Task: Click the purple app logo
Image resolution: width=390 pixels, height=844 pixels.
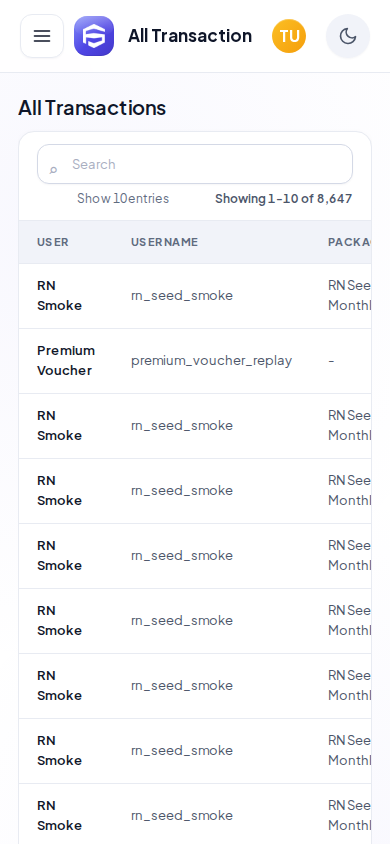Action: click(x=94, y=36)
